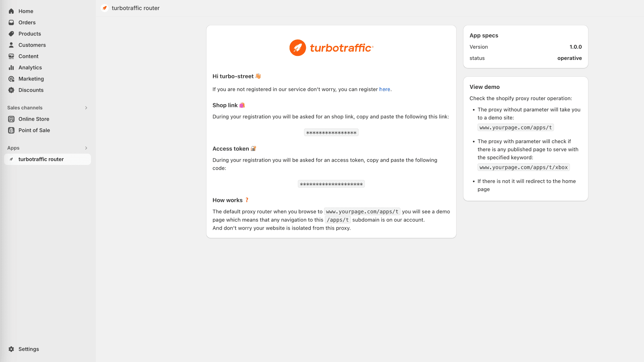This screenshot has width=644, height=362.
Task: Click the Discounts badge icon
Action: [x=11, y=90]
